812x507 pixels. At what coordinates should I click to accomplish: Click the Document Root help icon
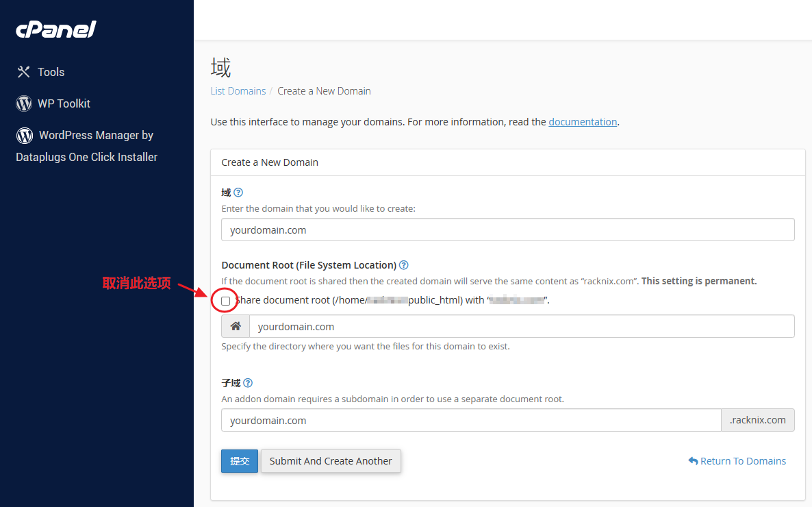[x=403, y=264]
